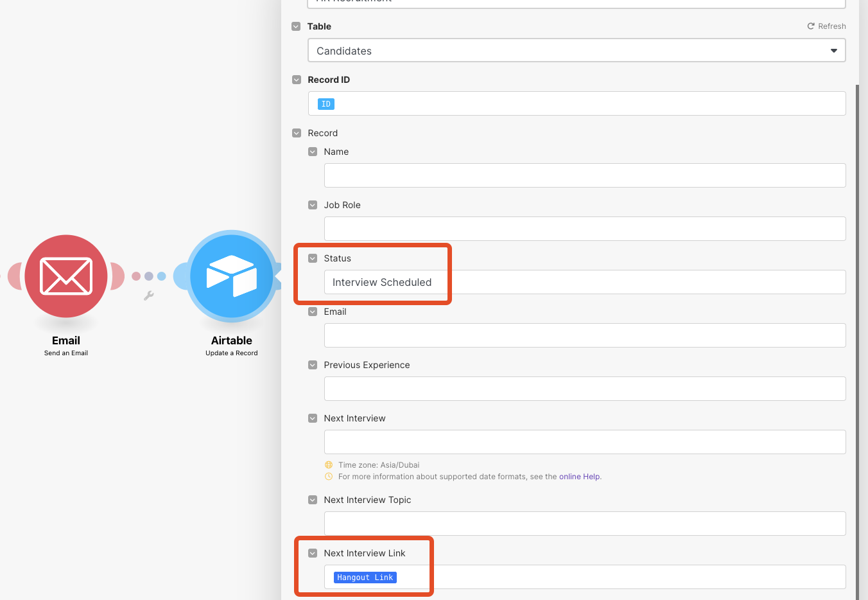
Task: Click the globe icon beside Time zone
Action: pyautogui.click(x=329, y=465)
